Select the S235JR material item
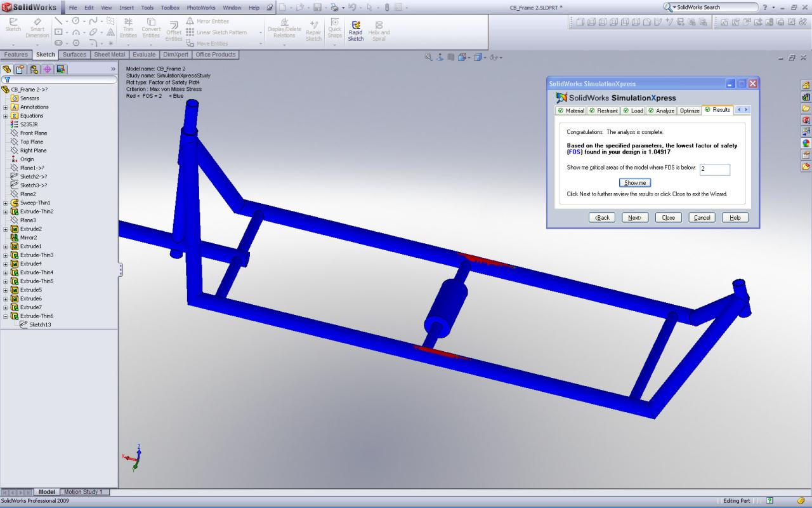 (x=29, y=124)
